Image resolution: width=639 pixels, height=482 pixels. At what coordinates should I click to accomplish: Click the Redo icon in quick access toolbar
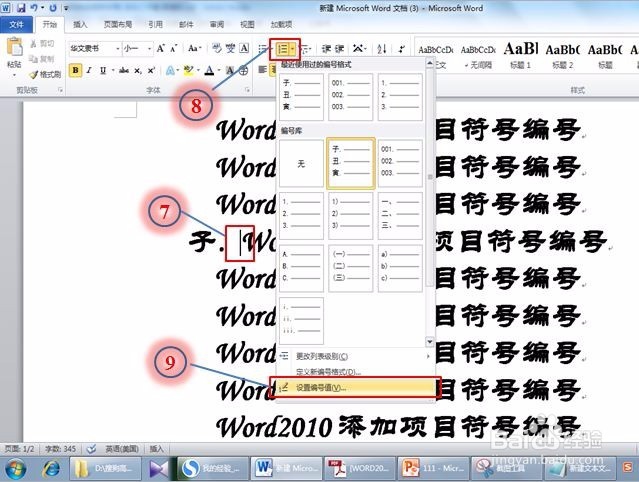[53, 8]
